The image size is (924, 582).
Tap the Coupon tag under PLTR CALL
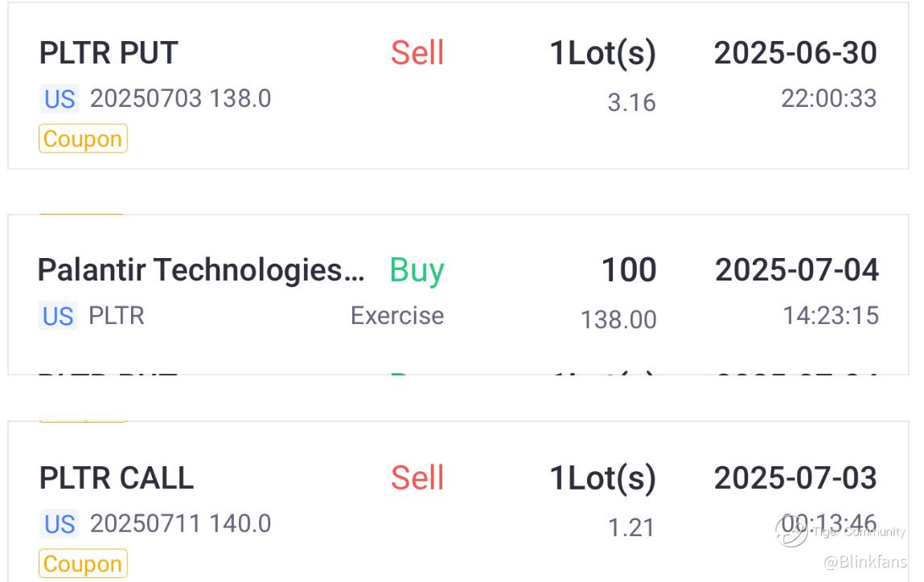pos(83,564)
